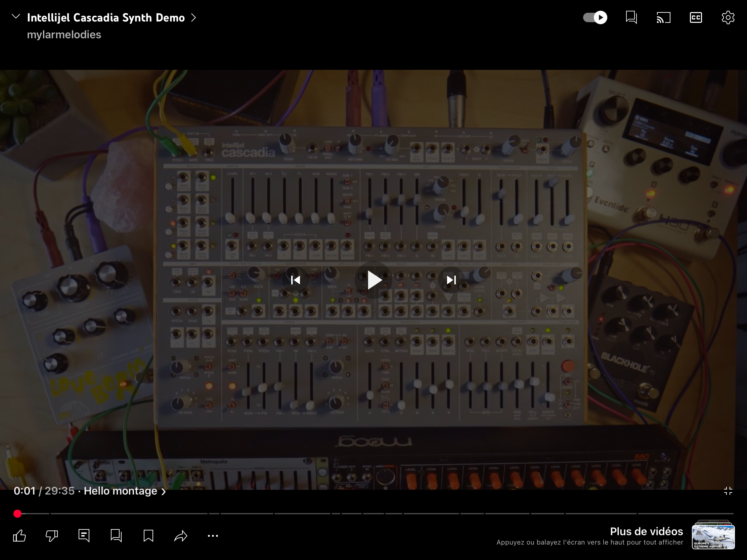Viewport: 747px width, 560px height.
Task: Tap Plus de vidéos
Action: (646, 532)
